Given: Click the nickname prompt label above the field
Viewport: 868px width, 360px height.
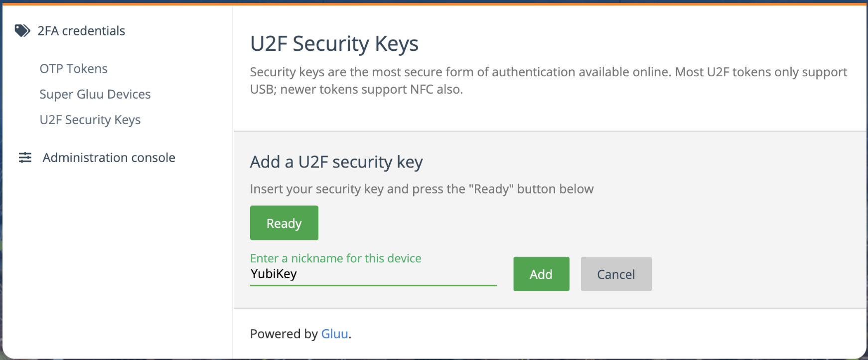Looking at the screenshot, I should [x=335, y=258].
